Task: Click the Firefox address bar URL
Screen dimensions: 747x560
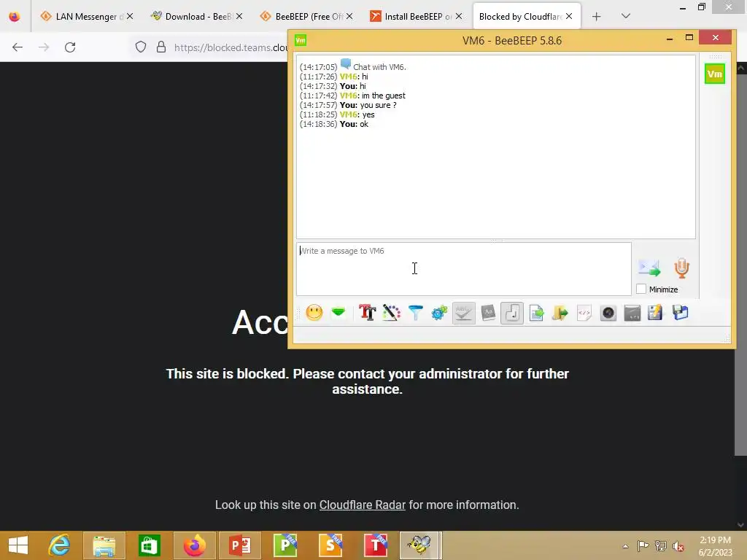Action: coord(231,47)
